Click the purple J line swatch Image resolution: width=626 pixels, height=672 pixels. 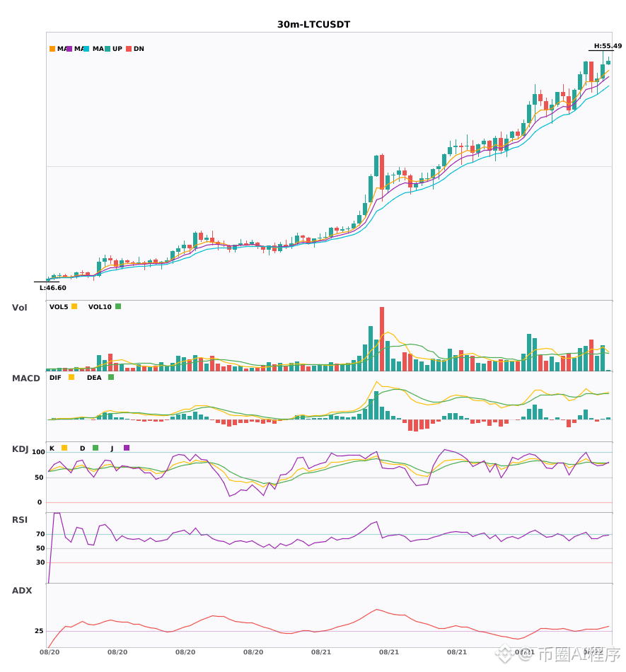pyautogui.click(x=127, y=448)
